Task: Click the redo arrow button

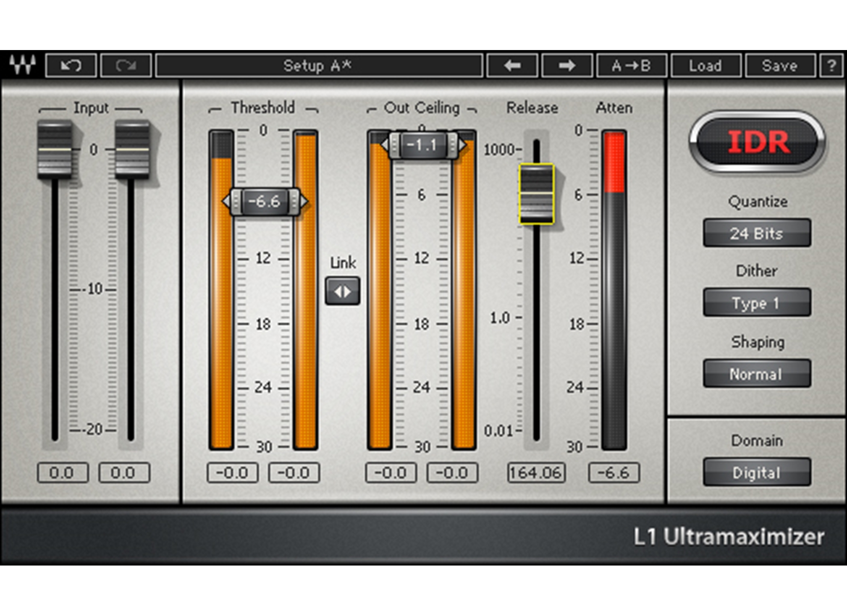Action: tap(126, 66)
